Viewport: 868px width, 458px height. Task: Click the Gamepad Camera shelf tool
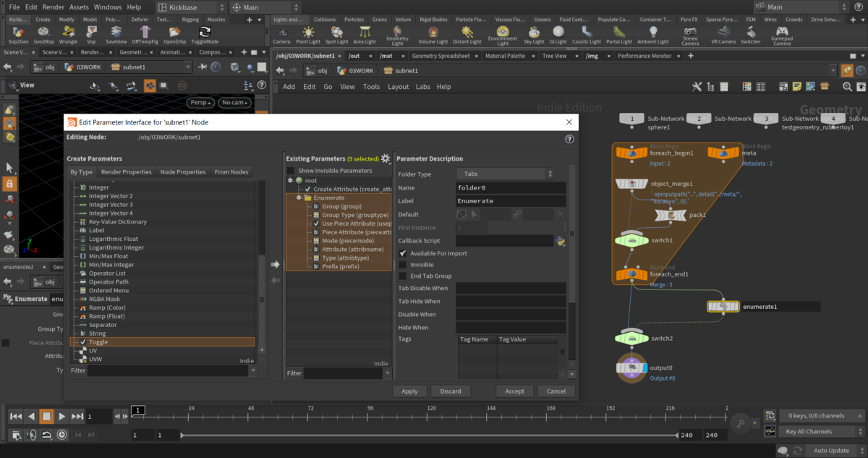[x=782, y=36]
